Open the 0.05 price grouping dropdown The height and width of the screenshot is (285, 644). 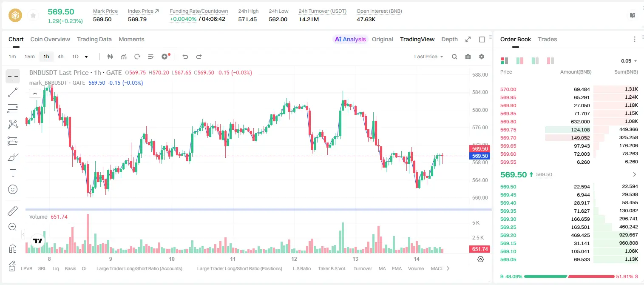[629, 61]
